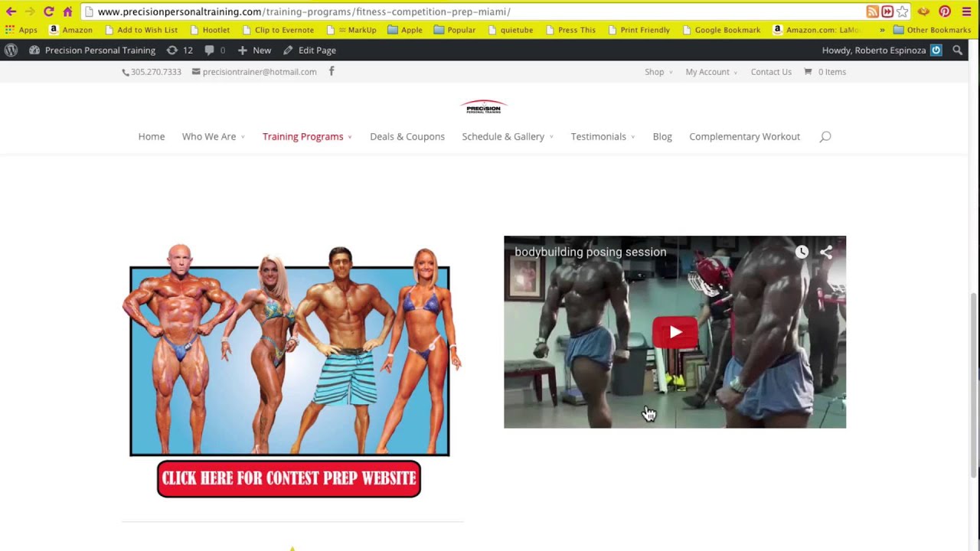Click New in the WordPress admin bar

(x=254, y=50)
